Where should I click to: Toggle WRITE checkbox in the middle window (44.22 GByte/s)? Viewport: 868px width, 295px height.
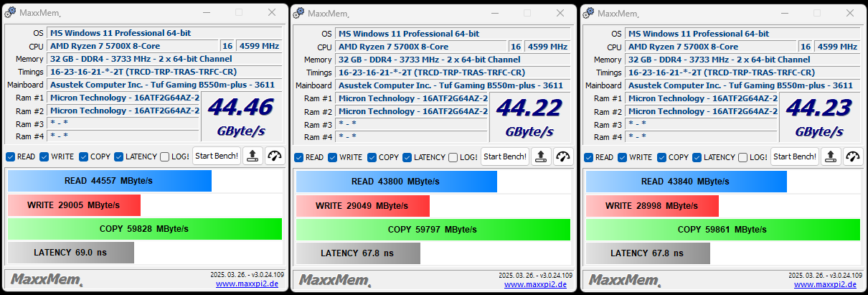point(333,157)
